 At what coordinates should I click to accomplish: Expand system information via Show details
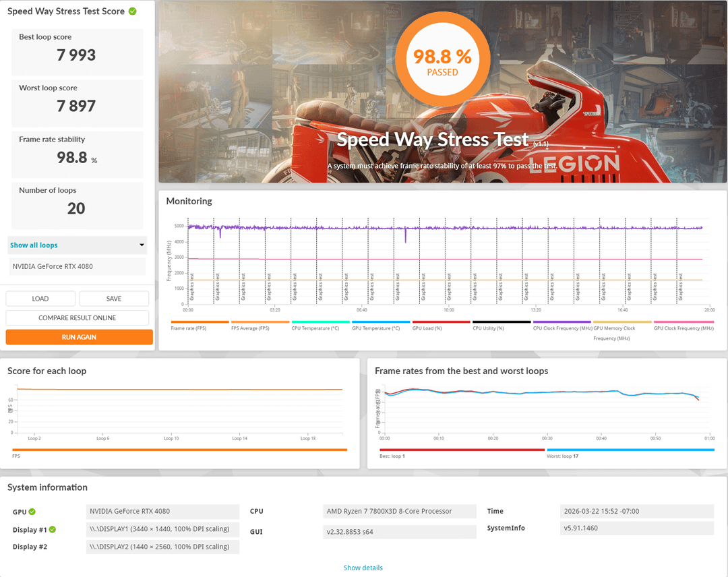[363, 568]
